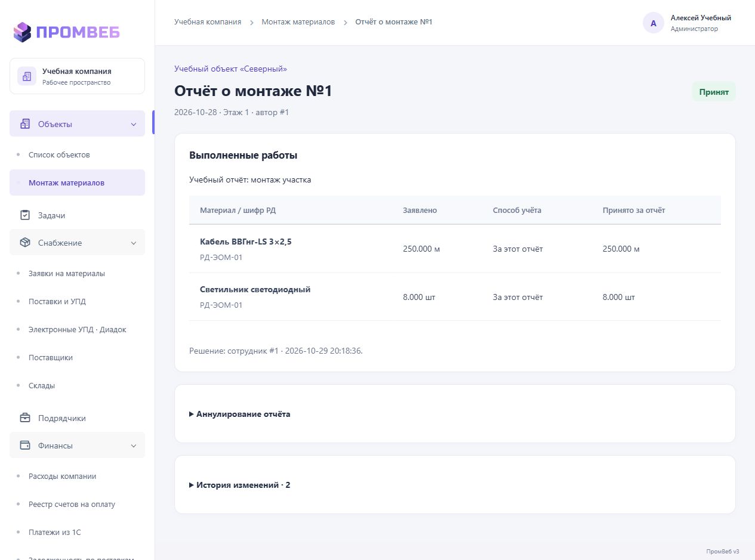This screenshot has width=755, height=560.
Task: Open Реестр счетов на оплату item
Action: [72, 504]
